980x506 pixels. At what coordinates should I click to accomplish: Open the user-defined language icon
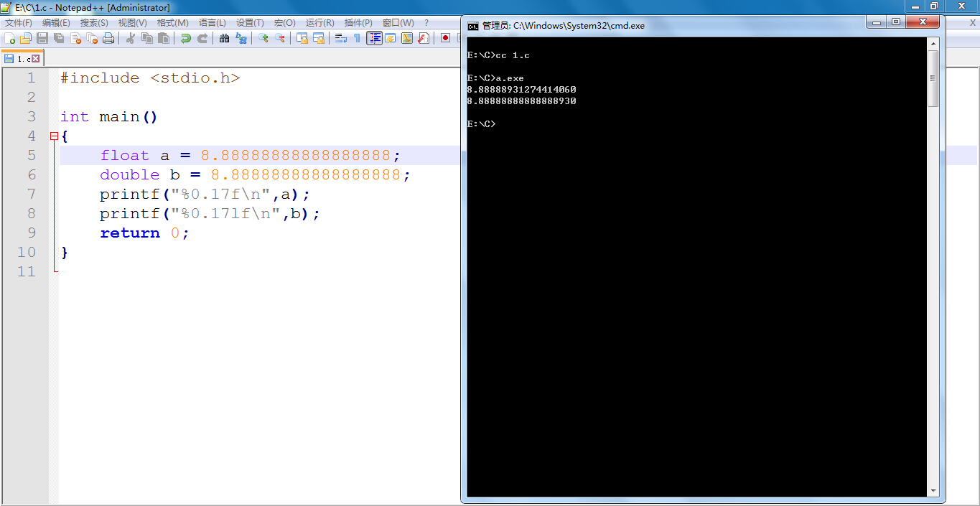[x=391, y=38]
